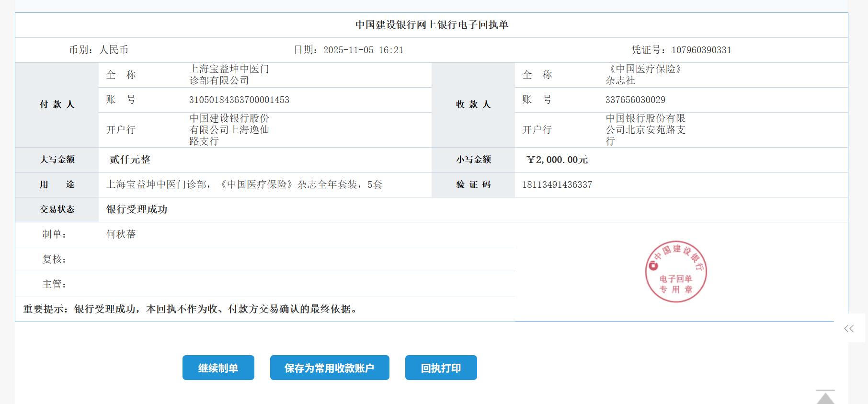868x404 pixels.
Task: Click the 重要提示 notice text
Action: pyautogui.click(x=190, y=309)
